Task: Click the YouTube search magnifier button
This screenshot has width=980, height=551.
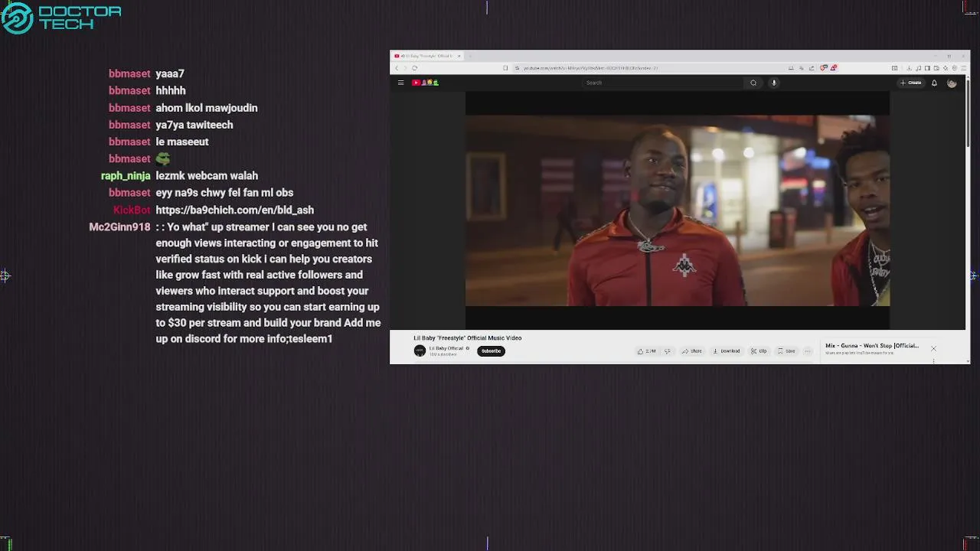Action: (753, 83)
